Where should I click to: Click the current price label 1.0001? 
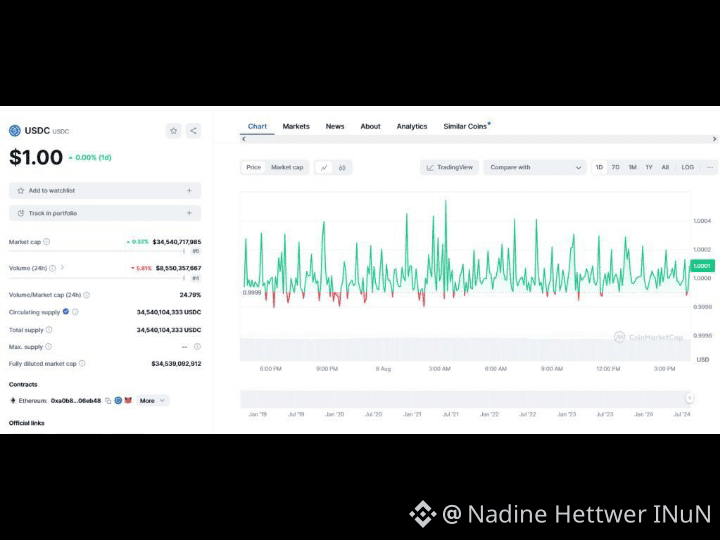702,266
